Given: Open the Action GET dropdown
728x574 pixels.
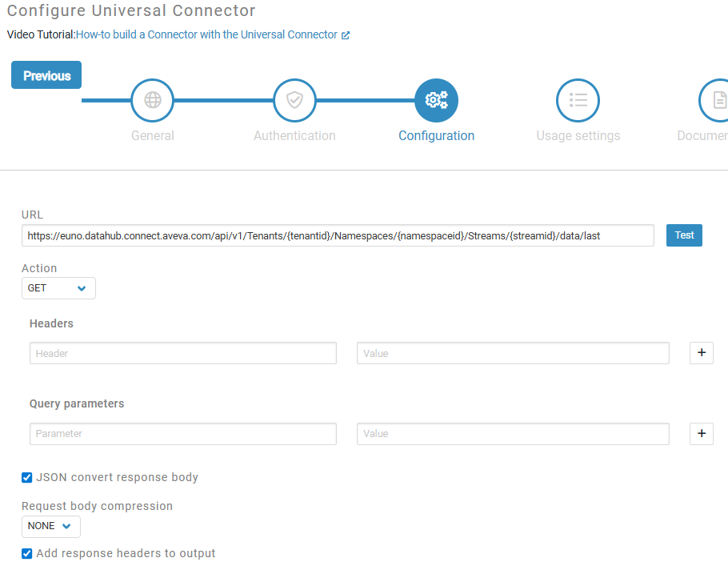Looking at the screenshot, I should (58, 288).
